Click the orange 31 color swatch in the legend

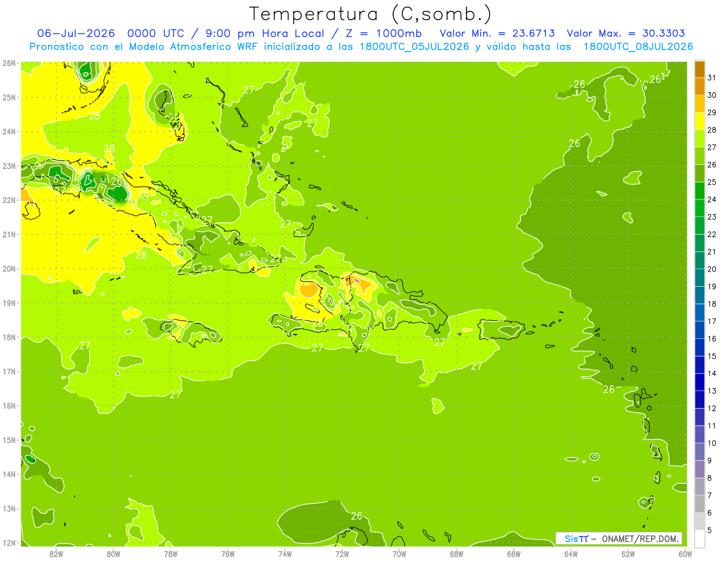click(x=699, y=69)
